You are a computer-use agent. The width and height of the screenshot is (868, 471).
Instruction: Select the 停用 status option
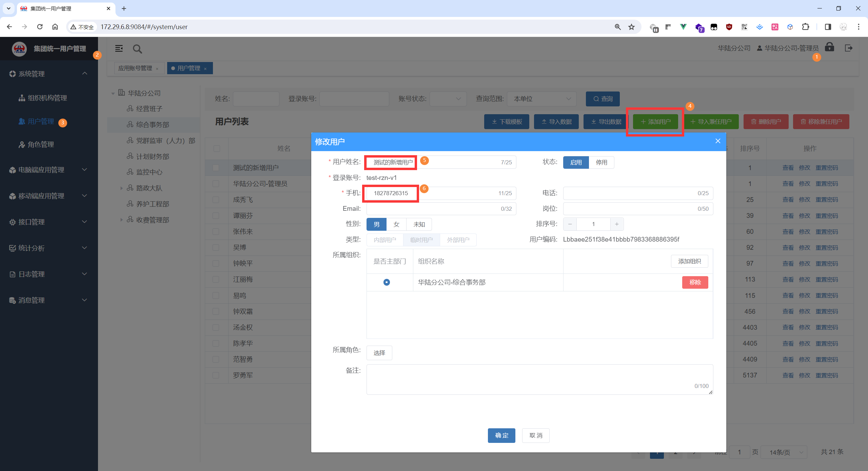[x=601, y=162]
